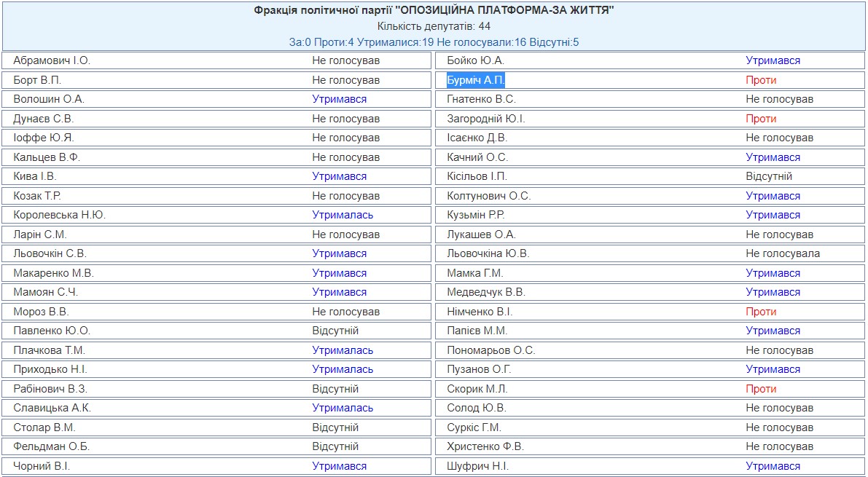868x477 pixels.
Task: Click "Утримався" vote next to Бойко Ю.А.
Action: [773, 61]
